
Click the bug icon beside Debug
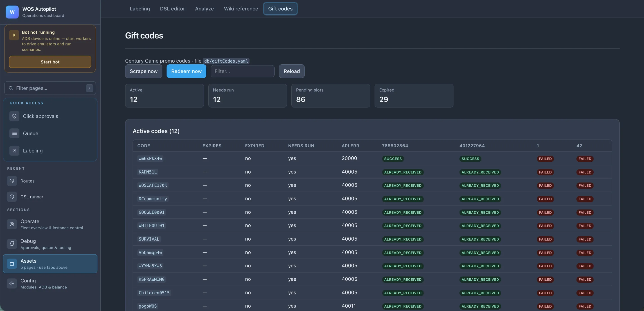pyautogui.click(x=12, y=244)
